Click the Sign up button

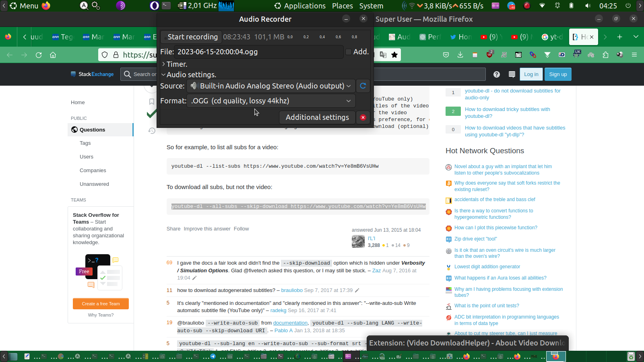[558, 74]
